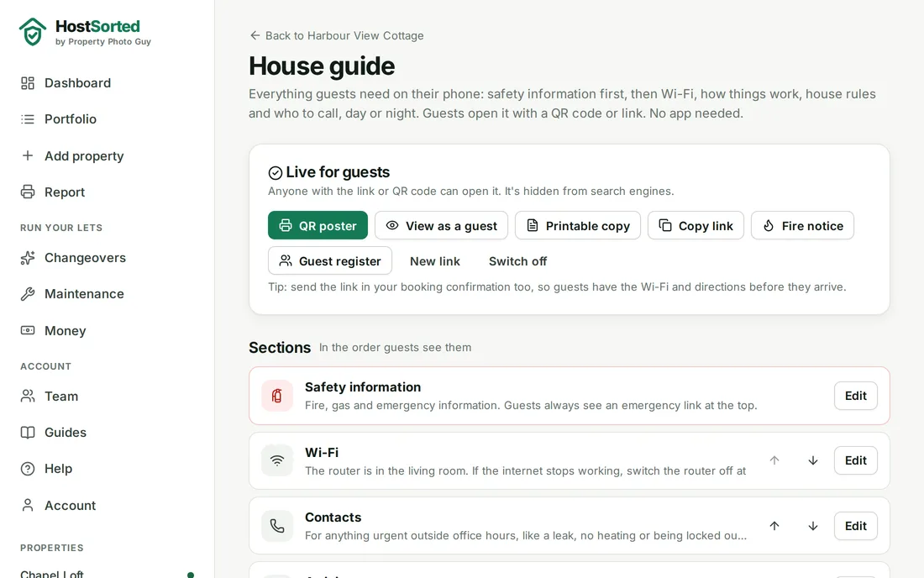The height and width of the screenshot is (578, 924).
Task: Open the Guest register
Action: (330, 261)
